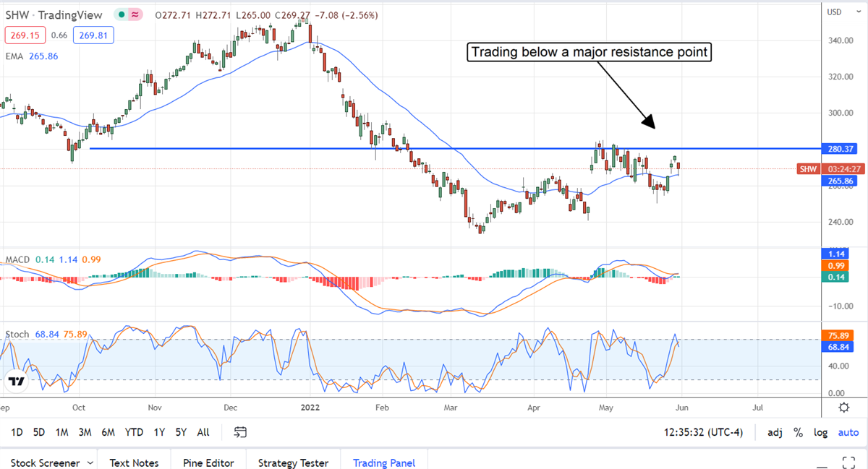Viewport: 868px width, 469px height.
Task: Click the blue 1.14 MACD scale label
Action: [x=836, y=254]
